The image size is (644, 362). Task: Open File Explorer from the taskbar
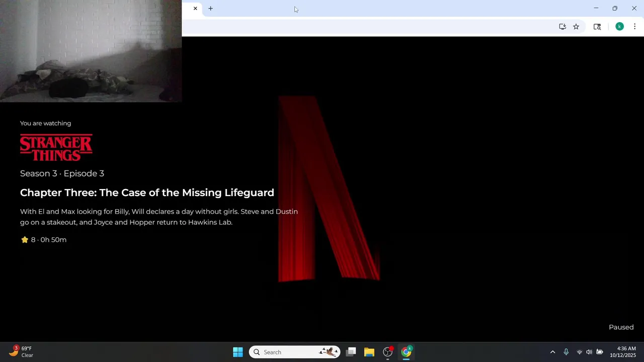click(x=369, y=352)
